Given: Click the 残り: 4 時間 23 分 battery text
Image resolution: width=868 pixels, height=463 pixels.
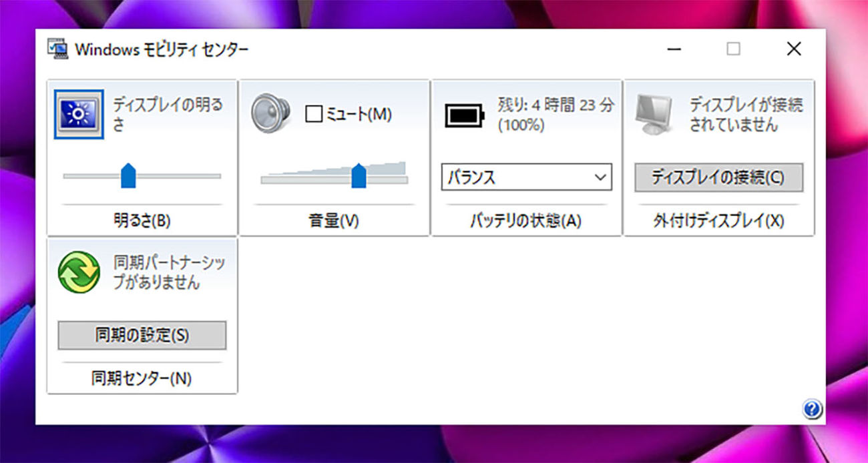Looking at the screenshot, I should (556, 105).
